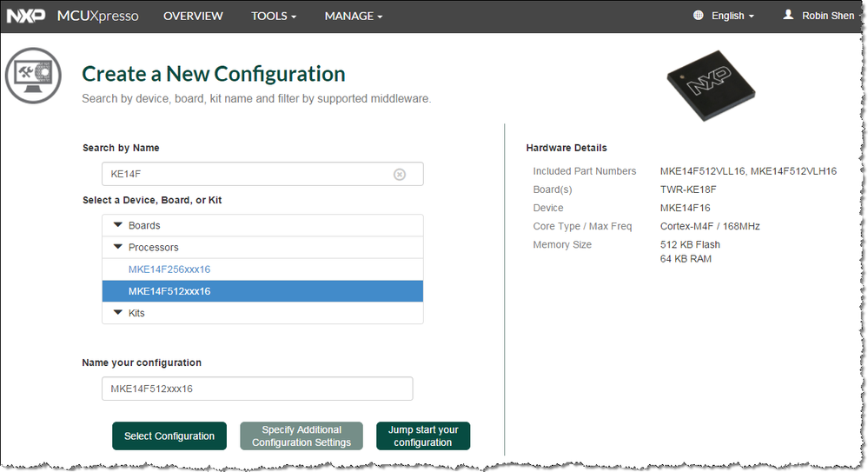Viewport: 868px width, 472px height.
Task: Click the NXP logo in header
Action: point(26,16)
